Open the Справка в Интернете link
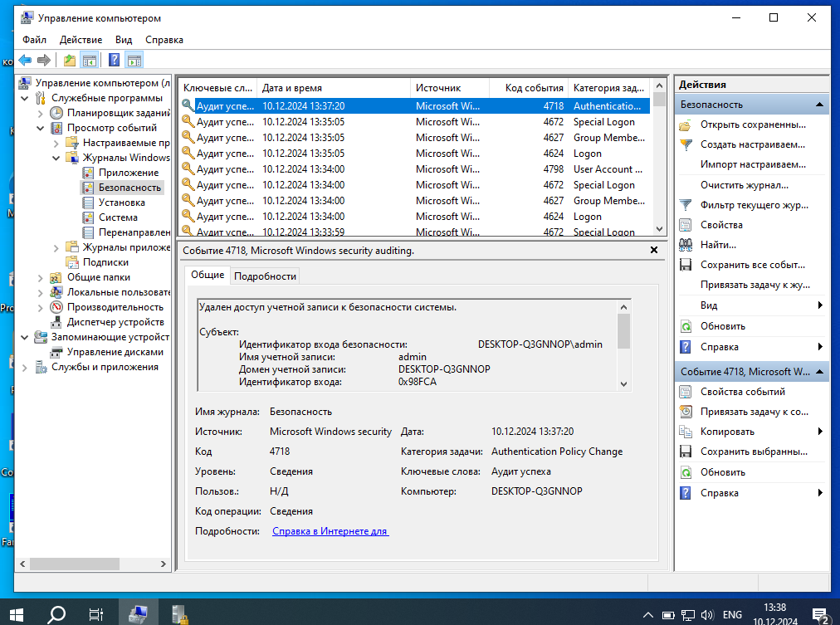840x625 pixels. point(330,531)
